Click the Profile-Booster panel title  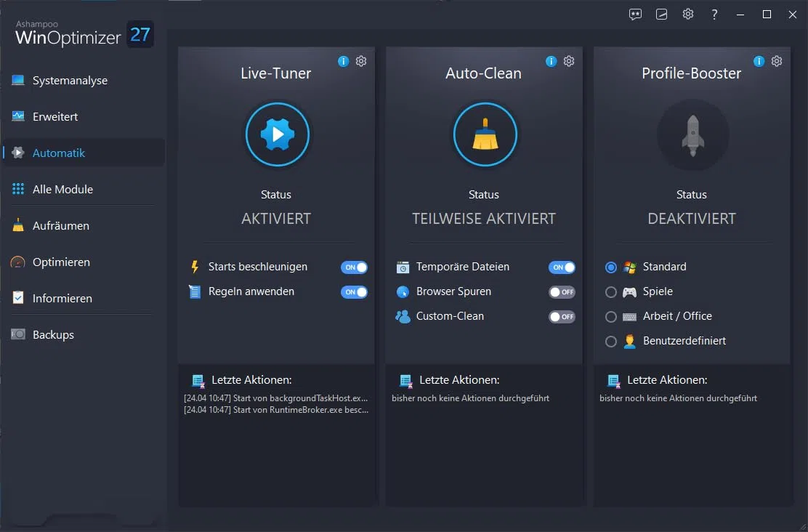pos(692,73)
